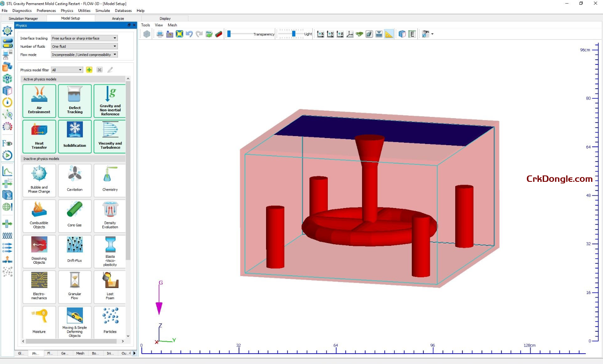Click the Lost Foam physics model
Screen dimensions: 603x364
tap(110, 287)
